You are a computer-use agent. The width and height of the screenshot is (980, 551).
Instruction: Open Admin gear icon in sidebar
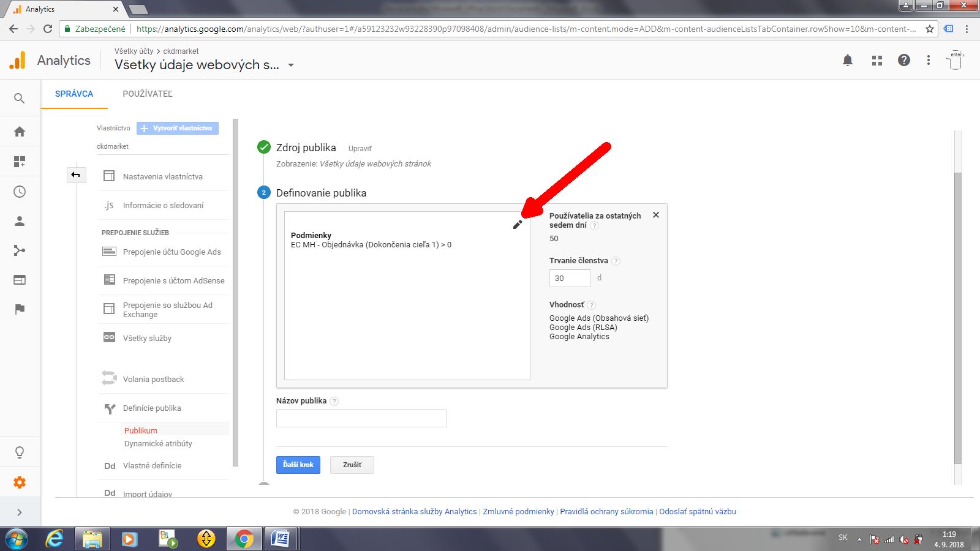(20, 482)
